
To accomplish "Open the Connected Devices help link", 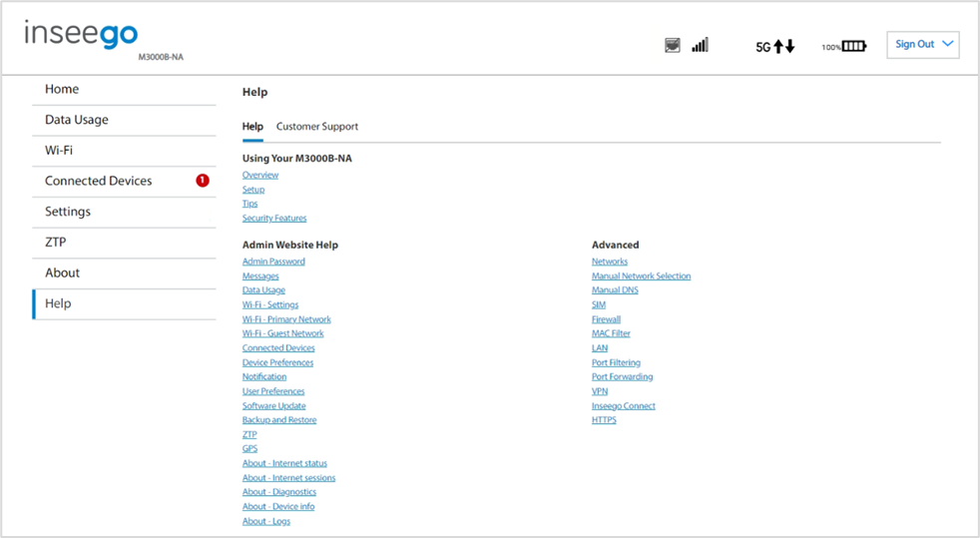I will pos(278,348).
